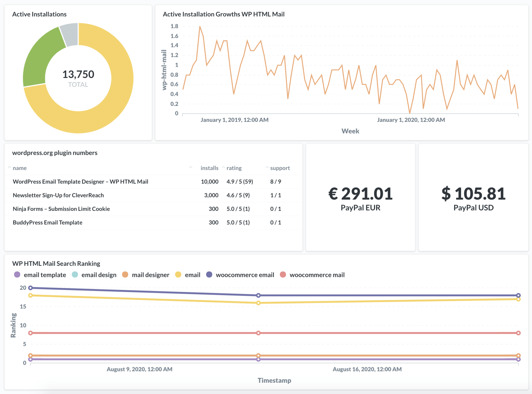This screenshot has width=532, height=394.
Task: Toggle the woocommerce mail series visibility
Action: [283, 275]
